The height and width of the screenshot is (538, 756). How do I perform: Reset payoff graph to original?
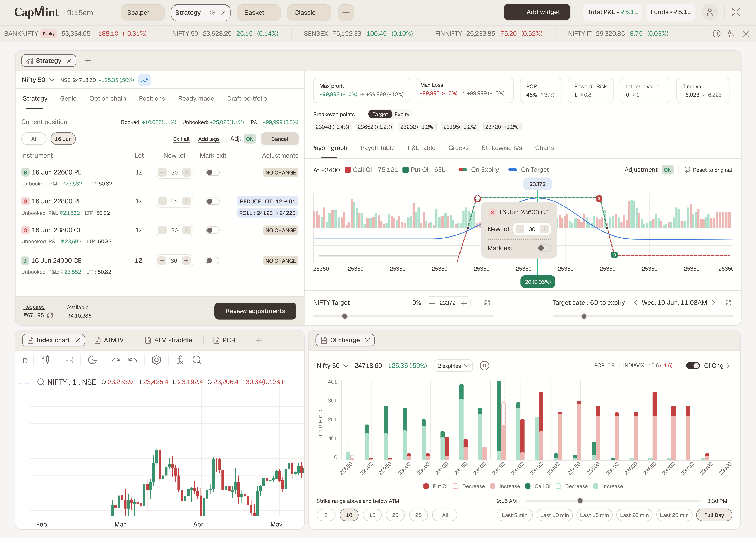point(708,170)
